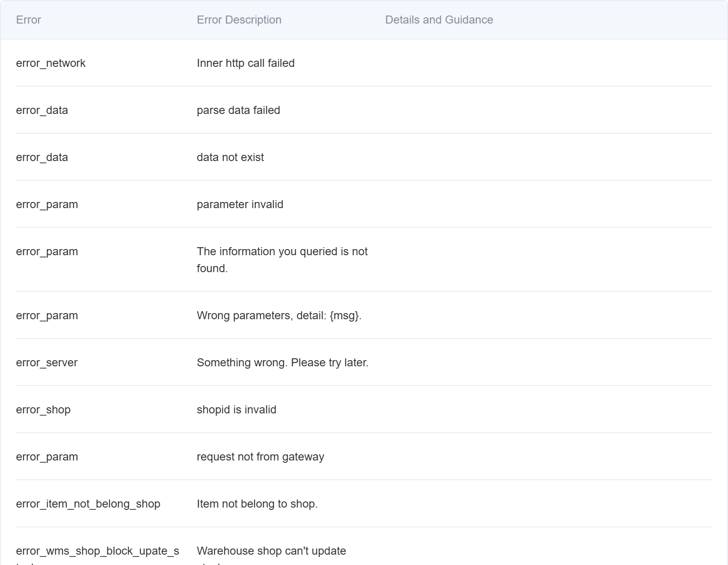Select the error_network code text

[51, 63]
